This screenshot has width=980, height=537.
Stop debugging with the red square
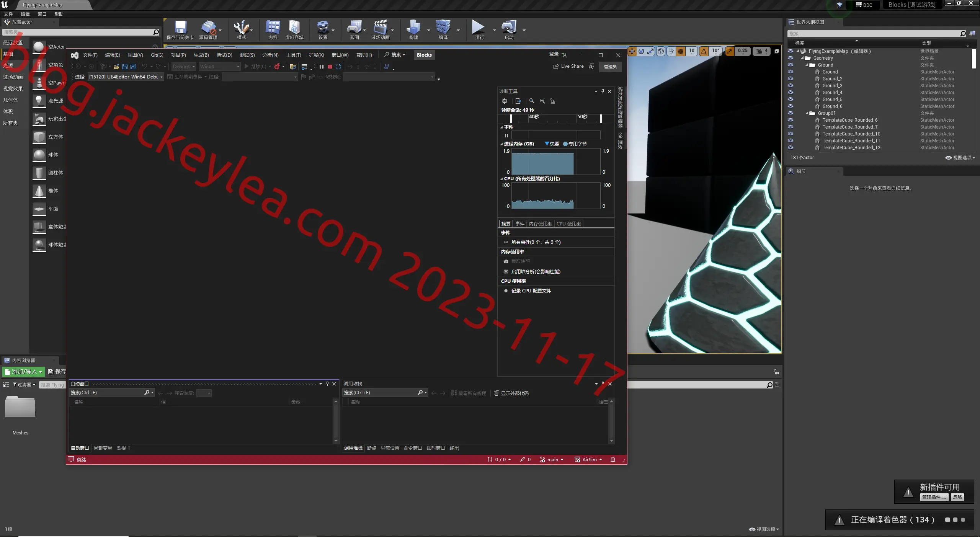(x=330, y=67)
